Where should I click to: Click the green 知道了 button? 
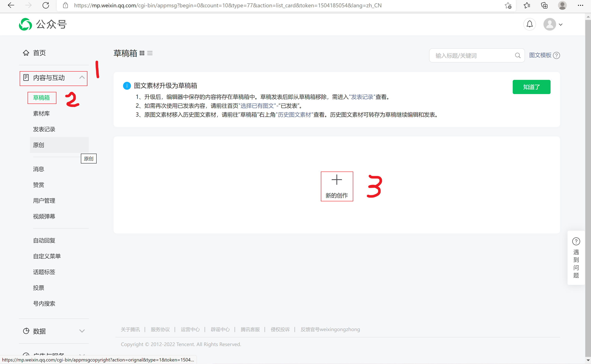tap(531, 87)
